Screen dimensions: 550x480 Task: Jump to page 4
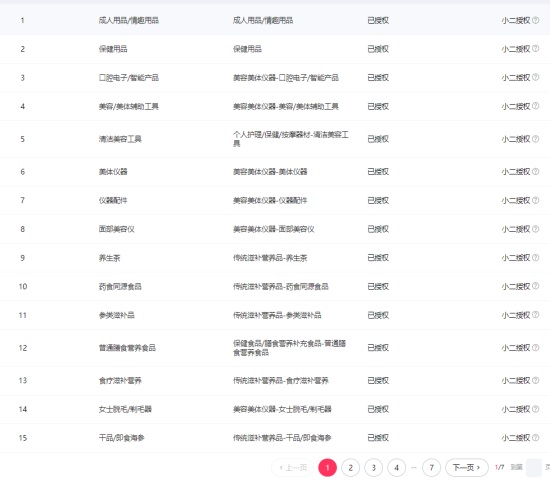click(x=396, y=468)
